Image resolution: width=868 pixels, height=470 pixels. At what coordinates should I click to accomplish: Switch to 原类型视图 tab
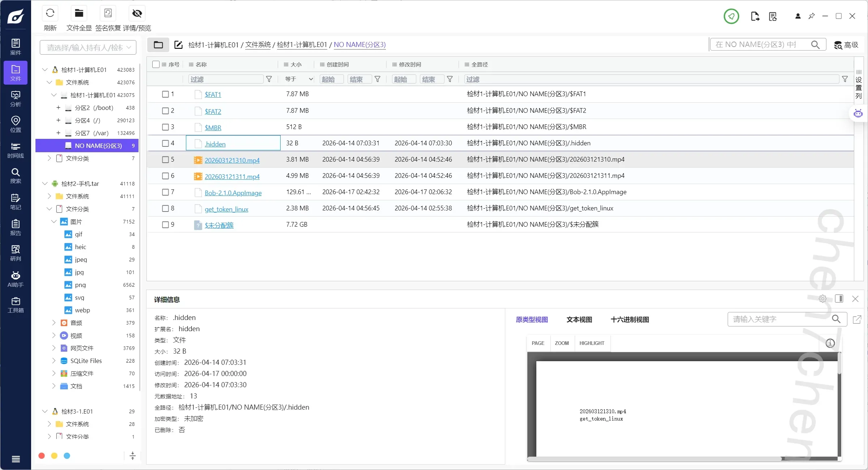[532, 320]
